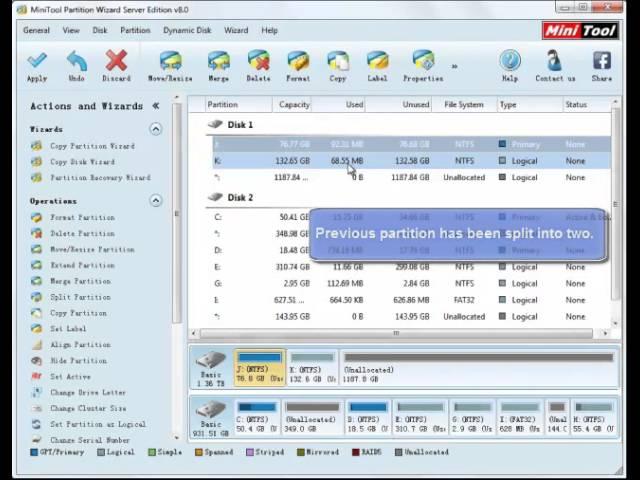Apply pending changes with the Apply icon
Screen dimensions: 640x480
[x=37, y=67]
